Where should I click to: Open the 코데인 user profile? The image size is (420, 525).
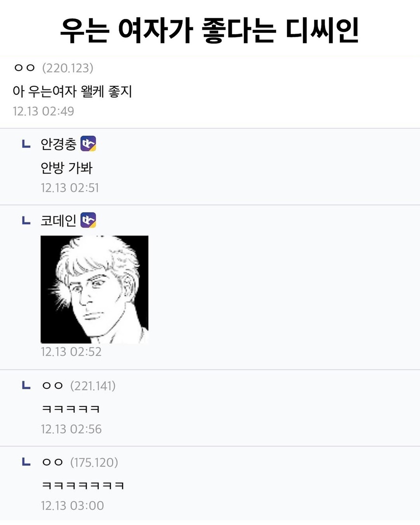pyautogui.click(x=58, y=221)
